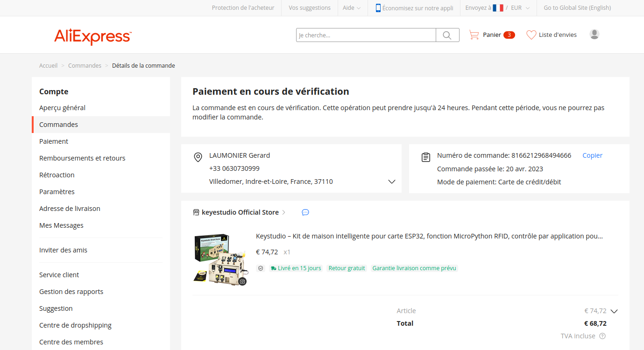Open the keyestudio Official Store link

[x=240, y=212]
